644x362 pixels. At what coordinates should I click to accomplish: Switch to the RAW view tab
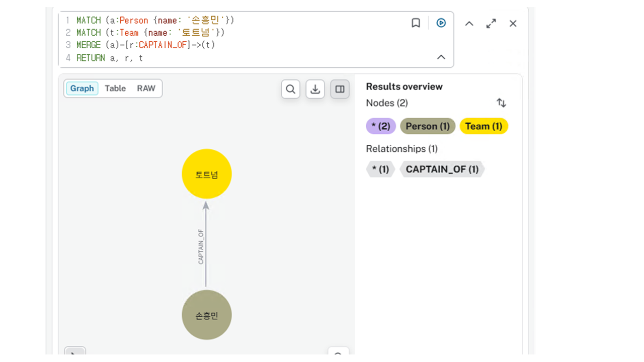point(146,88)
